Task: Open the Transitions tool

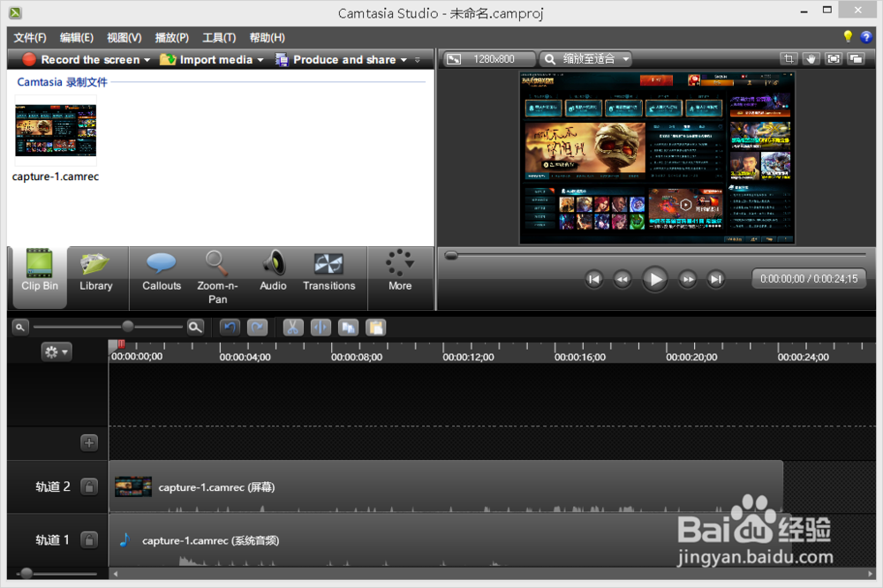Action: coord(328,272)
